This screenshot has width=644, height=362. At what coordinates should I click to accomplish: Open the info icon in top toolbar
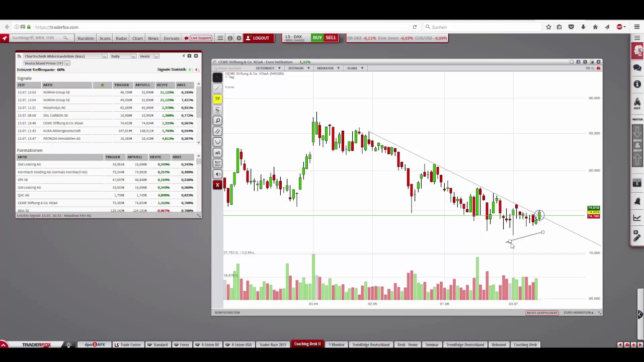[x=230, y=38]
